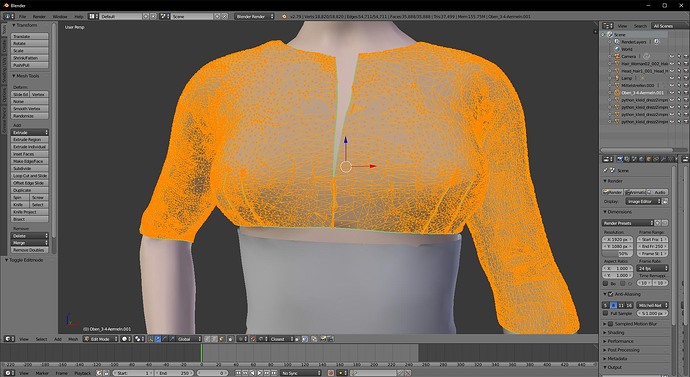Click the Translate button
This screenshot has height=377, width=690.
29,36
